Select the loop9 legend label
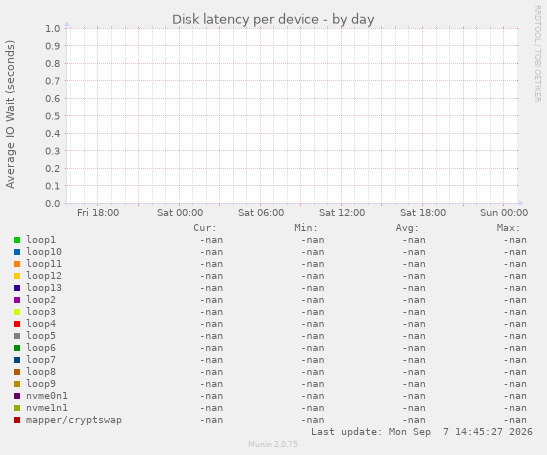This screenshot has width=547, height=455. click(41, 384)
